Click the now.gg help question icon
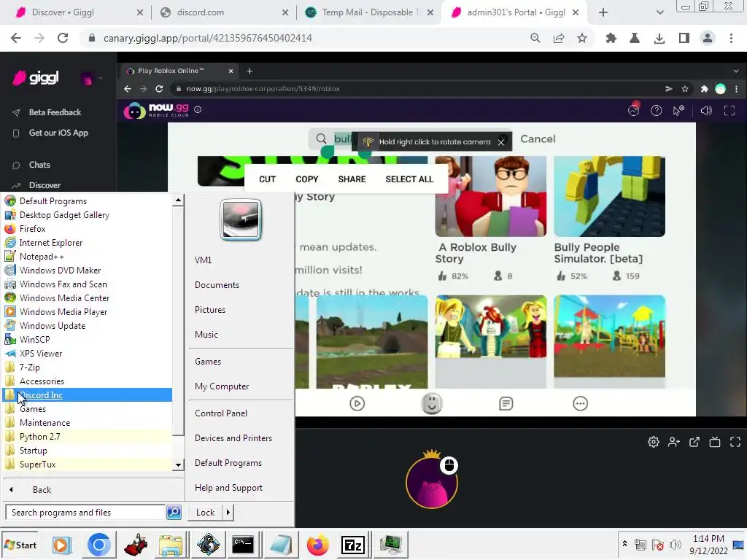Viewport: 747px width, 560px height. 656,111
